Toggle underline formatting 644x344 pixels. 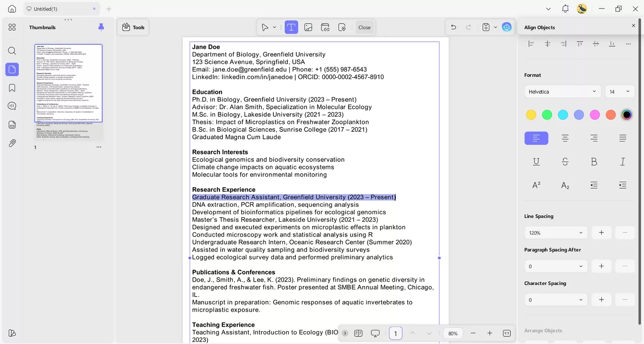click(537, 162)
